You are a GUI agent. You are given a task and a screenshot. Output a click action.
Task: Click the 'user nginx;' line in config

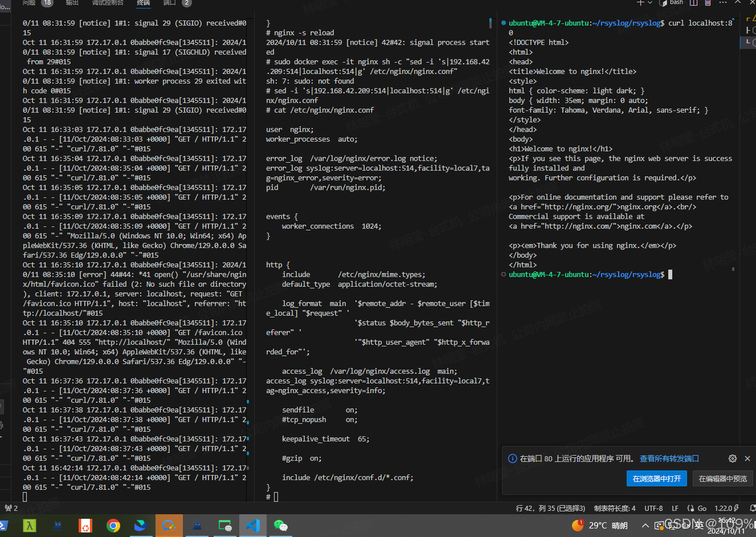click(x=290, y=129)
